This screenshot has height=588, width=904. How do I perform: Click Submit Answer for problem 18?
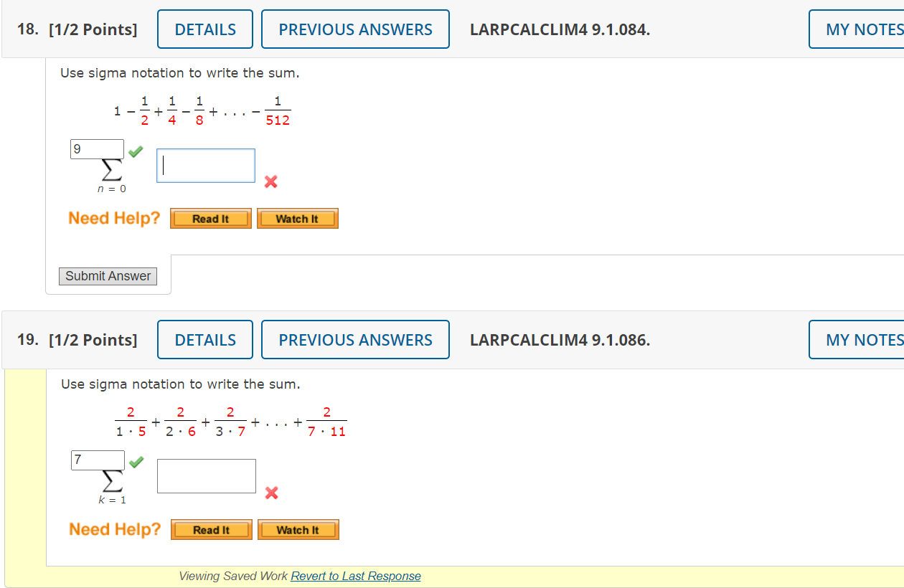(108, 276)
